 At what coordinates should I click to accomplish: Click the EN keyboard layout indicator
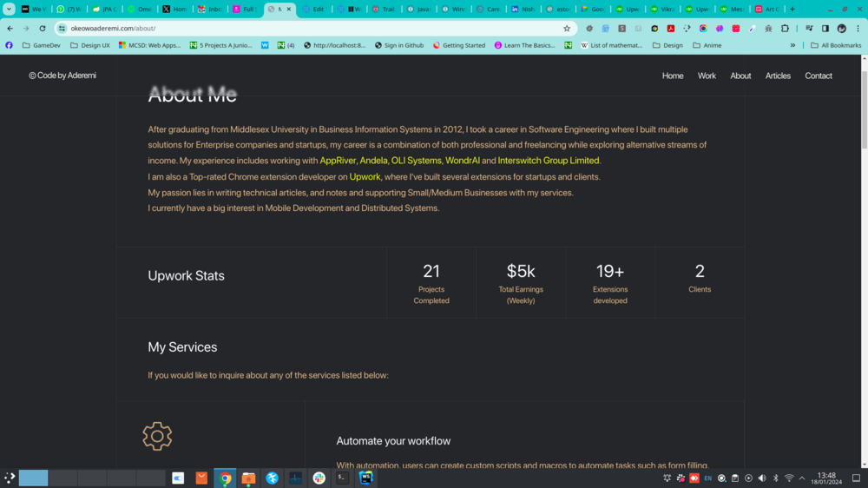pyautogui.click(x=707, y=478)
